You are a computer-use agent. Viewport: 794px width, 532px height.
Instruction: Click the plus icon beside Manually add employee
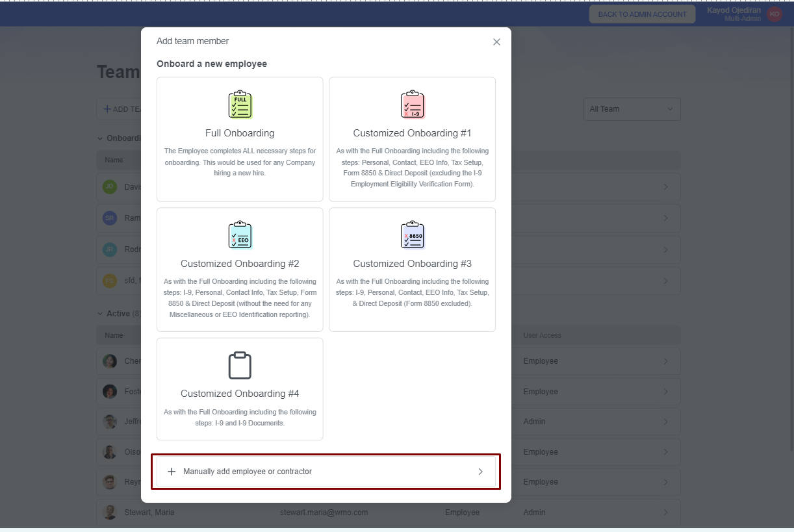(172, 472)
